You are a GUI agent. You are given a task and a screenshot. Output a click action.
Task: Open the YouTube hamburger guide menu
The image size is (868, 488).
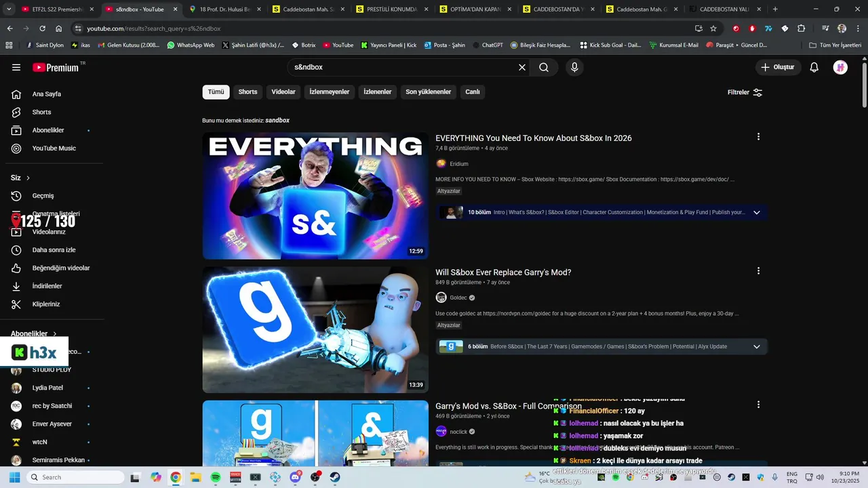coord(16,67)
